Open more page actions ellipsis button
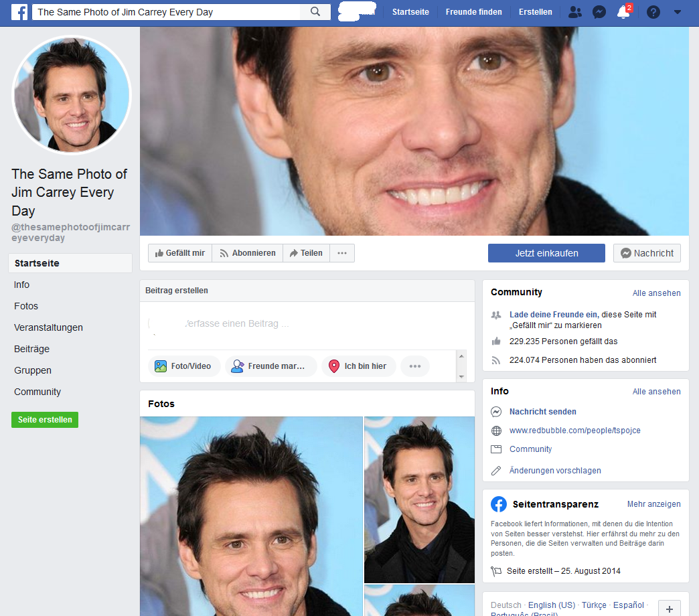699x616 pixels. click(342, 252)
